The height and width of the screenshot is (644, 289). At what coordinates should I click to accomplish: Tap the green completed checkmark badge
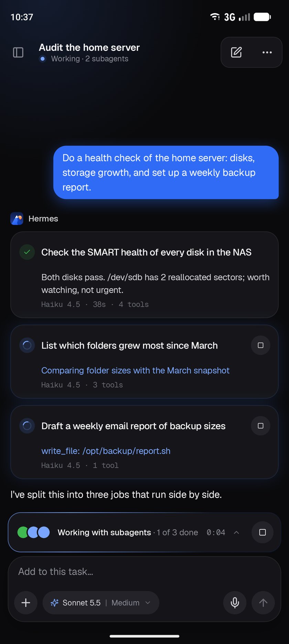27,252
